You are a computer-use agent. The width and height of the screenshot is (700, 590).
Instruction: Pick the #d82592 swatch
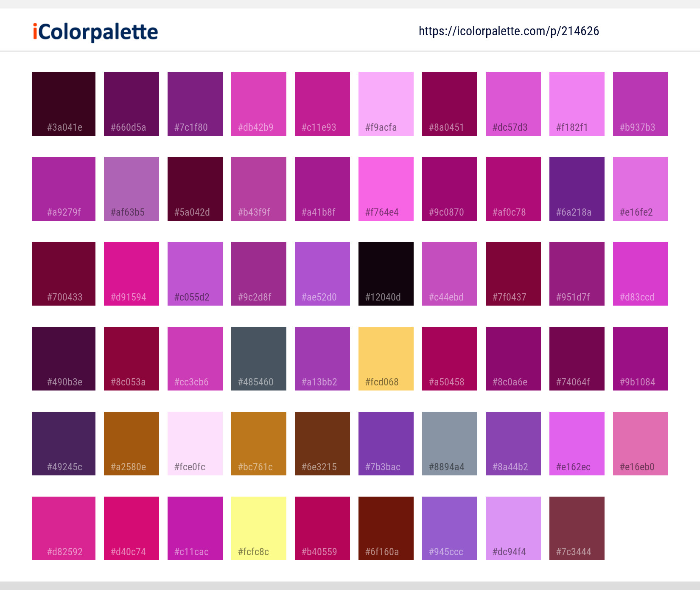[x=64, y=528]
